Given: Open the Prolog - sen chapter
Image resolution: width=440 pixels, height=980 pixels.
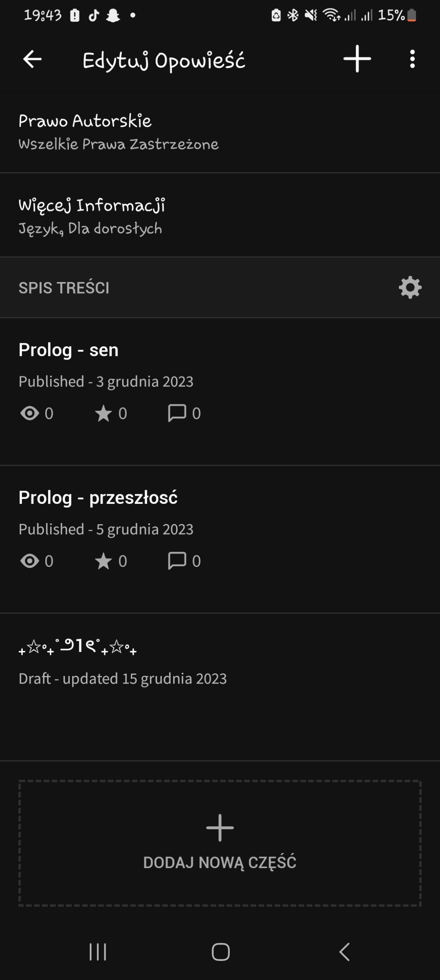Looking at the screenshot, I should point(68,350).
